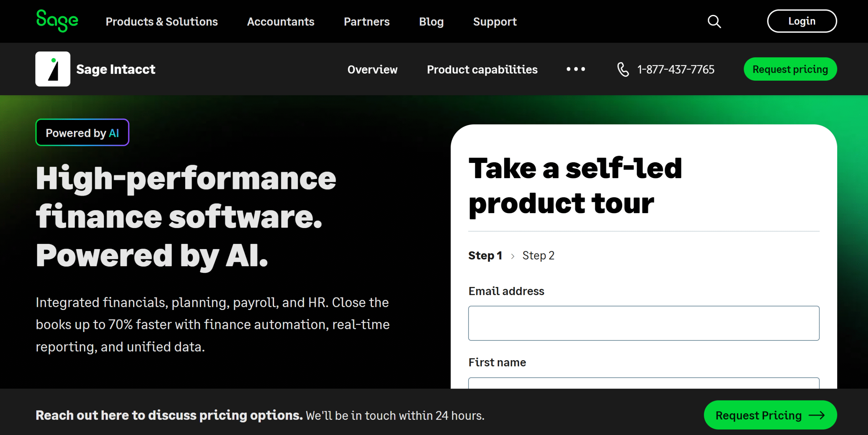Click the "First name" label
This screenshot has width=868, height=435.
point(497,362)
